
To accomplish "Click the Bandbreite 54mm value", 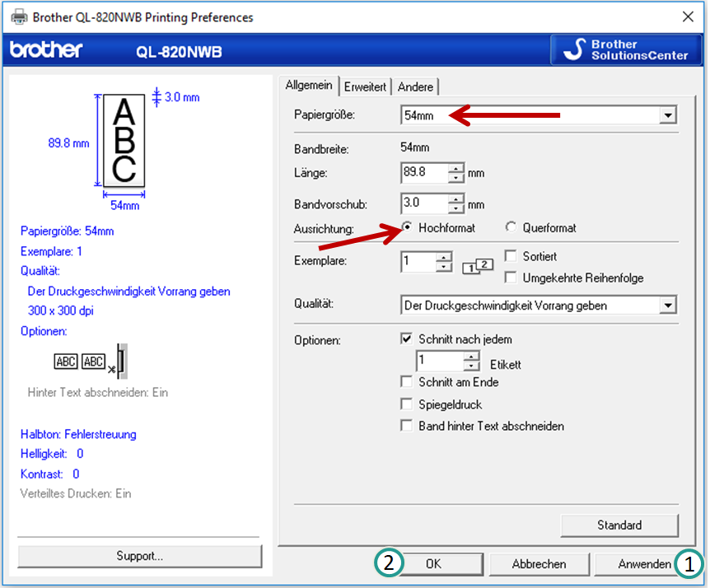I will tap(415, 147).
